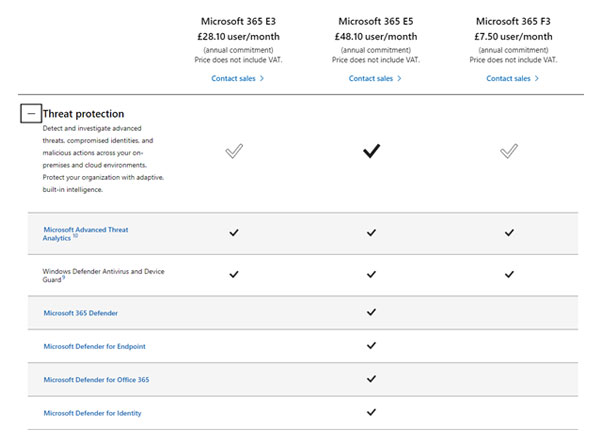
Task: Click E5 checkmark for Windows Defender Antivirus
Action: [371, 275]
